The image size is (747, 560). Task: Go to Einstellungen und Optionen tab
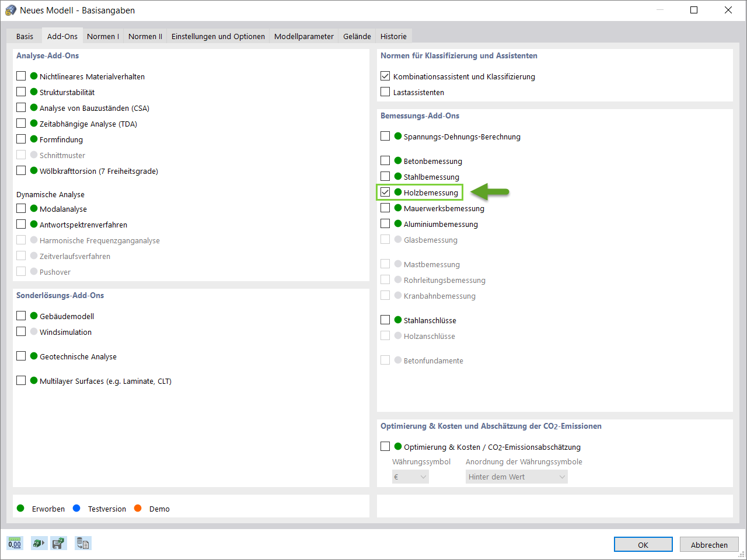tap(218, 36)
